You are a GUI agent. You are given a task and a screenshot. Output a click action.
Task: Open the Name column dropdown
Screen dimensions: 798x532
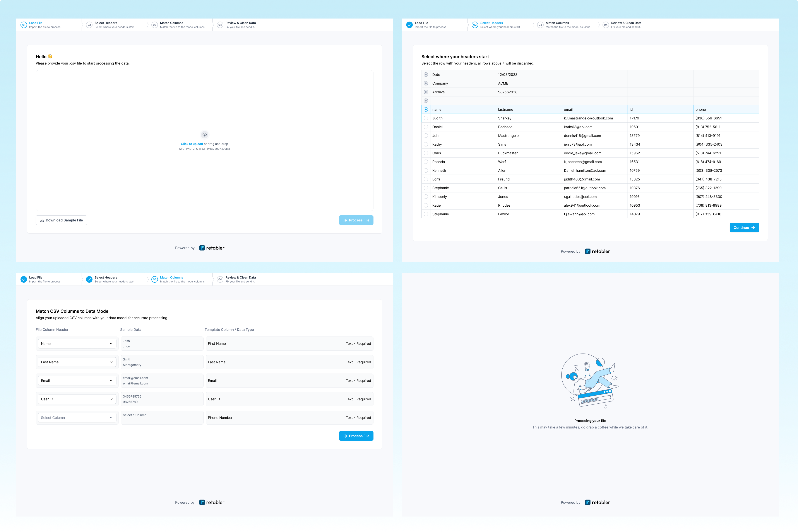[x=77, y=344]
